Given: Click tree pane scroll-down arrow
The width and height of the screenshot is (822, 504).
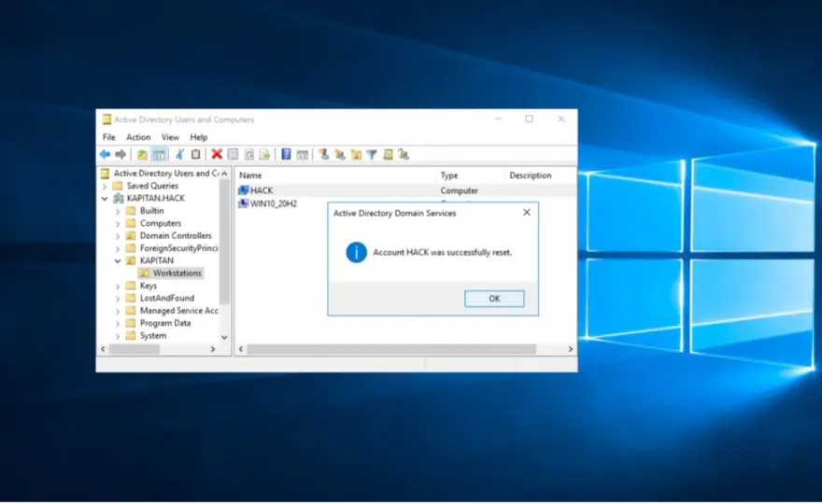Looking at the screenshot, I should click(224, 337).
